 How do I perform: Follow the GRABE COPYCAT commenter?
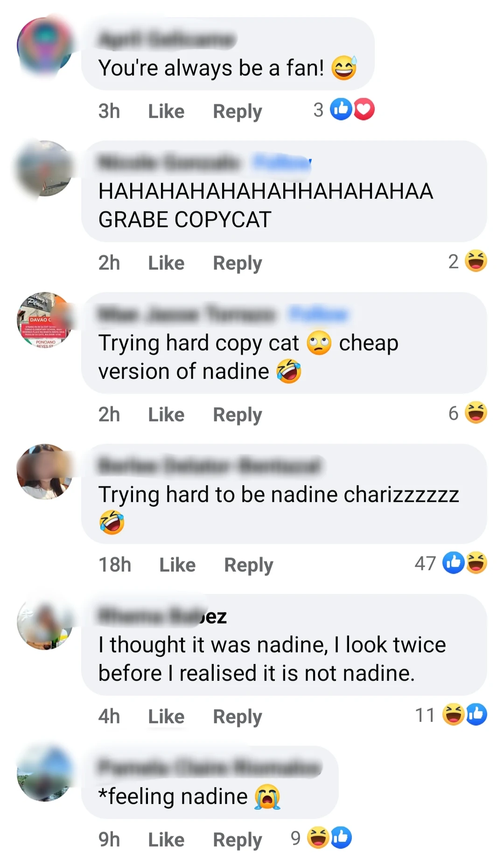(x=282, y=162)
